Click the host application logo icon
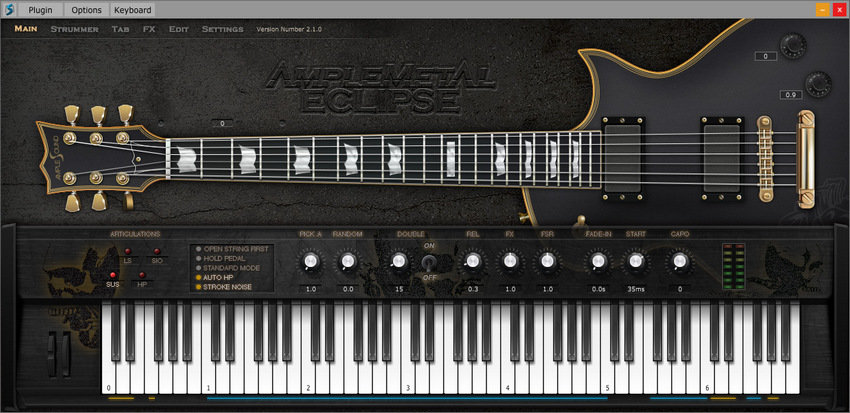 coord(9,9)
